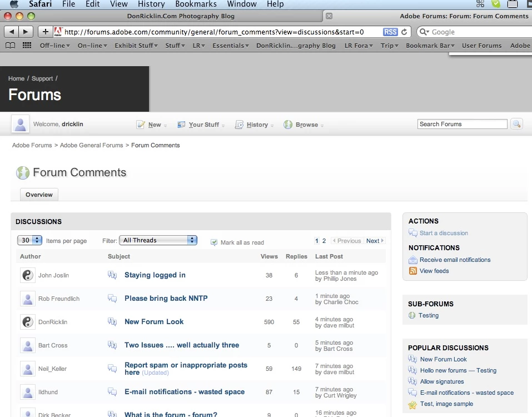Click the New pencil icon
Image resolution: width=532 pixels, height=417 pixels.
click(x=141, y=125)
